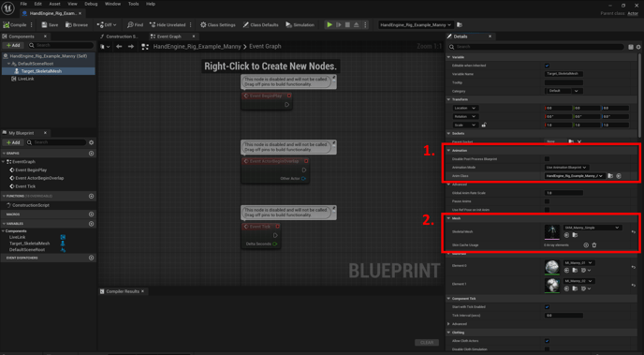Viewport: 644px width, 355px height.
Task: Open the File menu
Action: (x=23, y=4)
